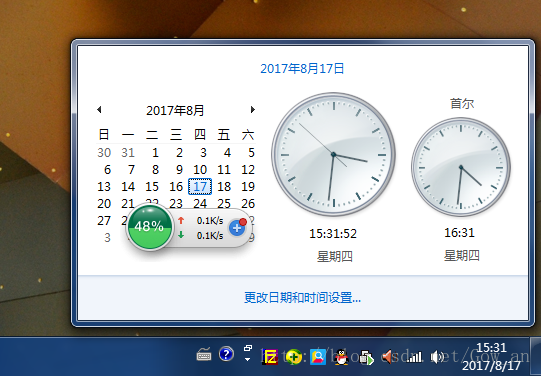Image resolution: width=541 pixels, height=376 pixels.
Task: Open FileZilla from the system tray
Action: tap(270, 357)
